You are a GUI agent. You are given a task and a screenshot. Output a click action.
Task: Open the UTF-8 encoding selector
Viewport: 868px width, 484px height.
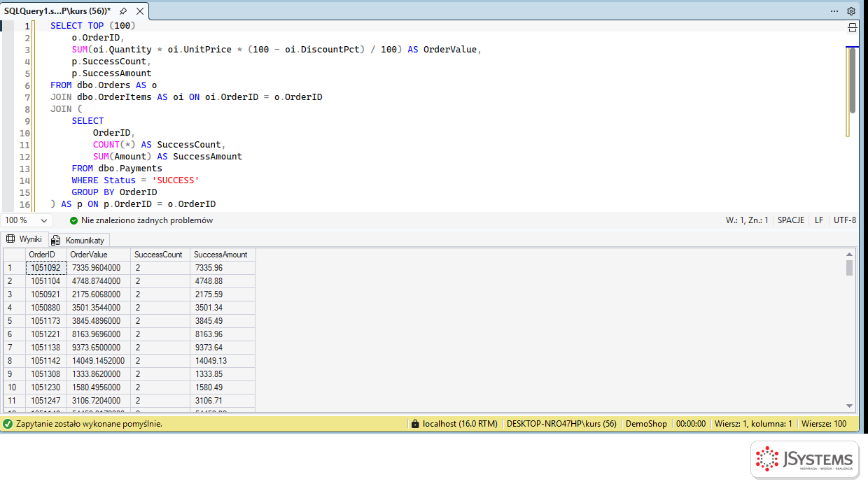point(844,220)
